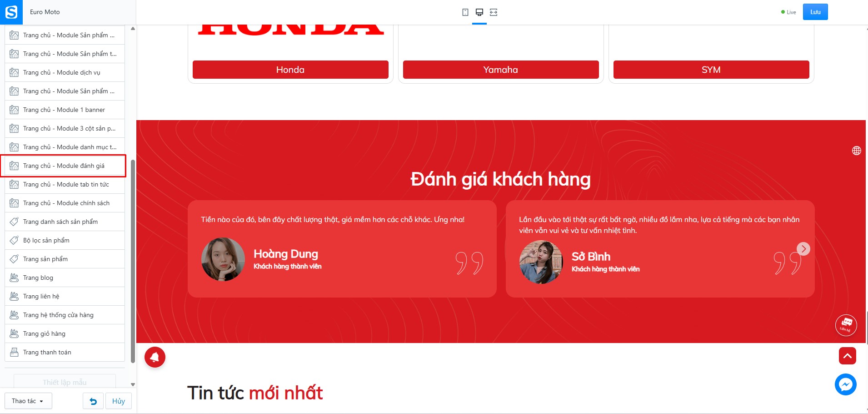This screenshot has width=868, height=414.
Task: Save changes with the Lưu button
Action: click(x=815, y=12)
